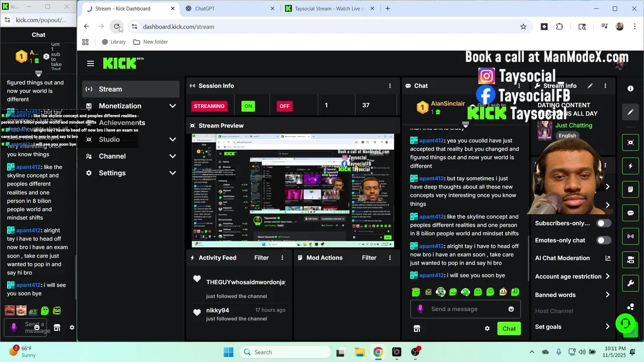Open the Library bookmark

click(x=114, y=42)
